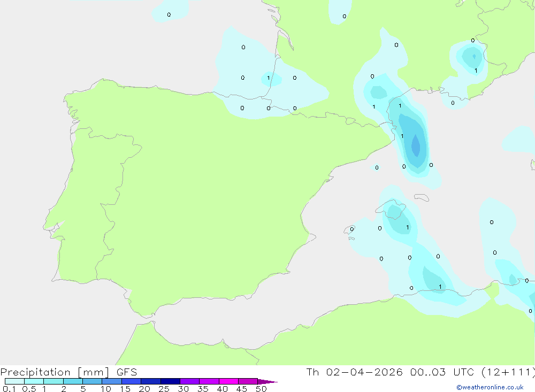The image size is (535, 392).
Task: Click the over-50 mm arrow tip on legend
Action: click(x=267, y=381)
